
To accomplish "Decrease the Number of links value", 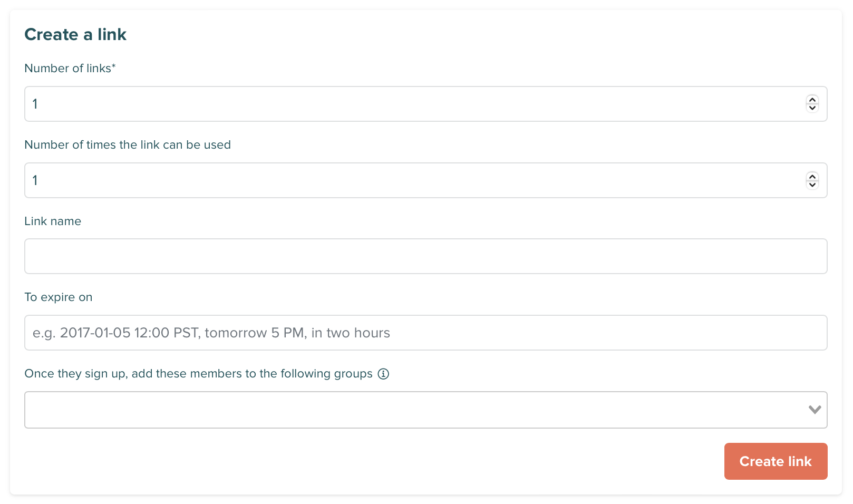I will [x=812, y=108].
